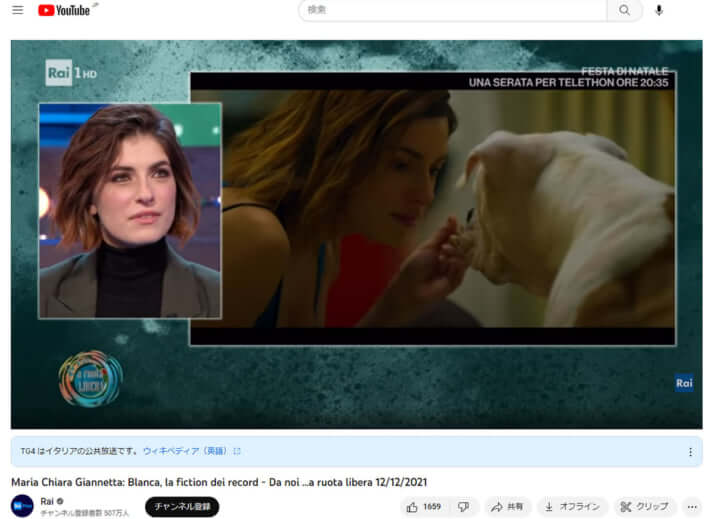Focus the YouTube search box

453,10
